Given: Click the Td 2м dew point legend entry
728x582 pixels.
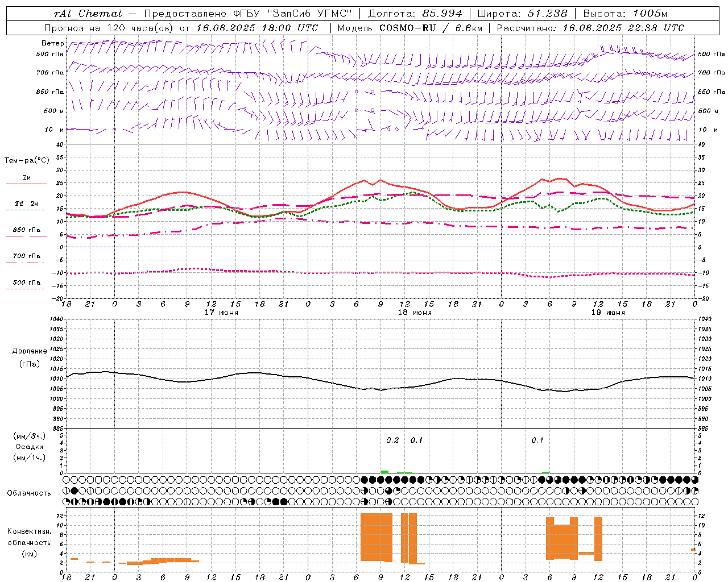Looking at the screenshot, I should click(x=26, y=203).
